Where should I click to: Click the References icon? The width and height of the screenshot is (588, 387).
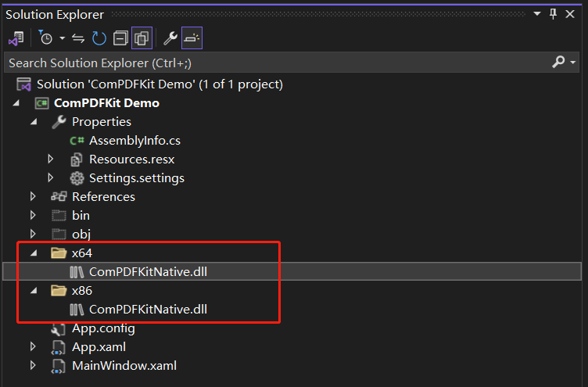coord(59,196)
